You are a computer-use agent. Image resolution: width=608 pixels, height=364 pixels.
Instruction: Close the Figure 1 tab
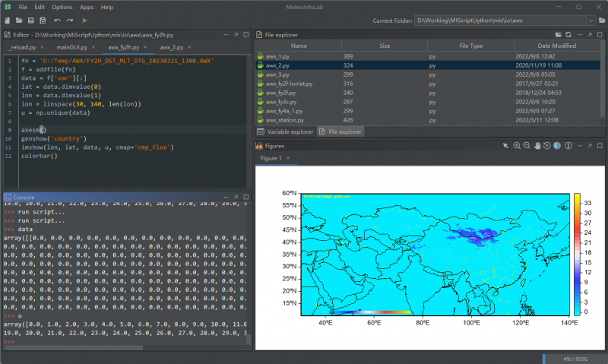tap(288, 158)
